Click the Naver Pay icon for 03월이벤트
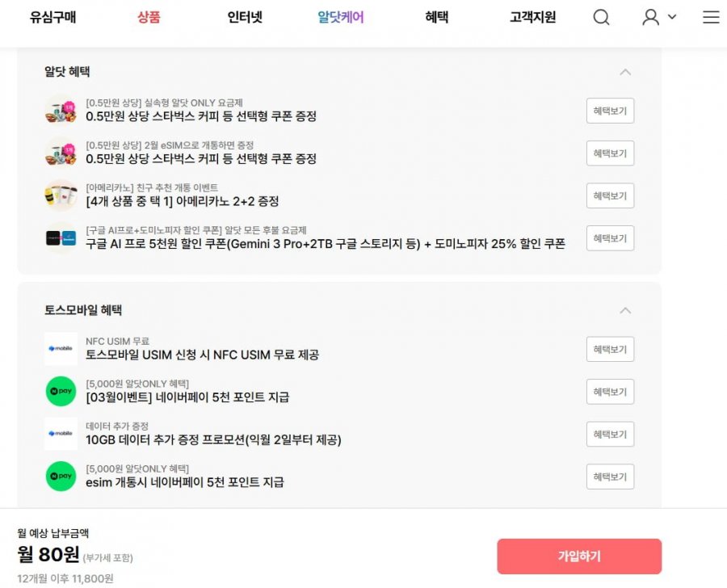 61,391
